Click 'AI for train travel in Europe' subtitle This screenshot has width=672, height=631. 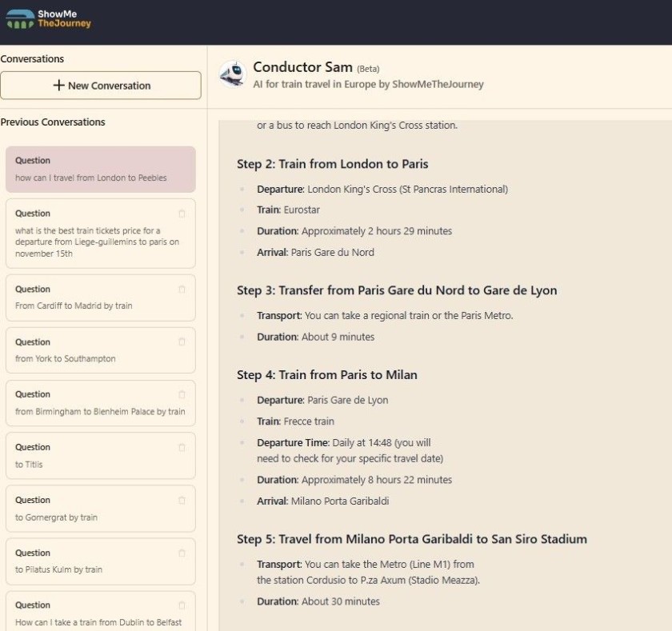coord(368,85)
